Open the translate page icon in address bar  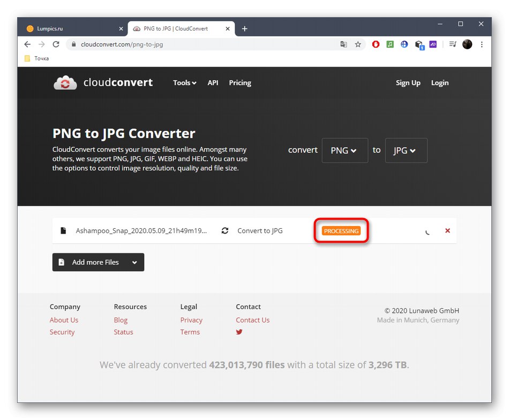pyautogui.click(x=343, y=44)
